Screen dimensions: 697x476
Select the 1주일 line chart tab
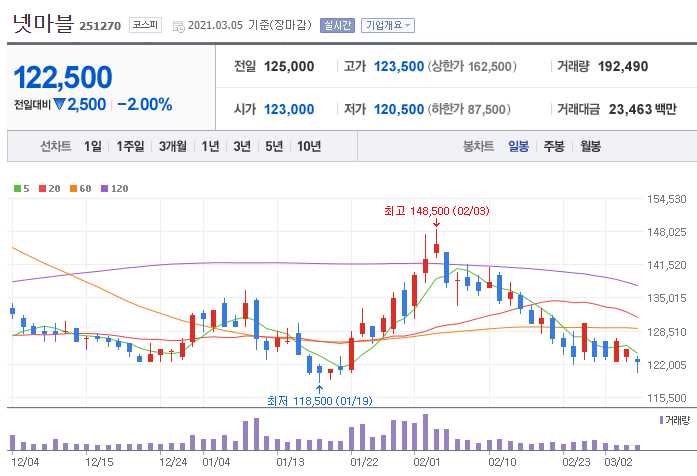click(x=130, y=146)
